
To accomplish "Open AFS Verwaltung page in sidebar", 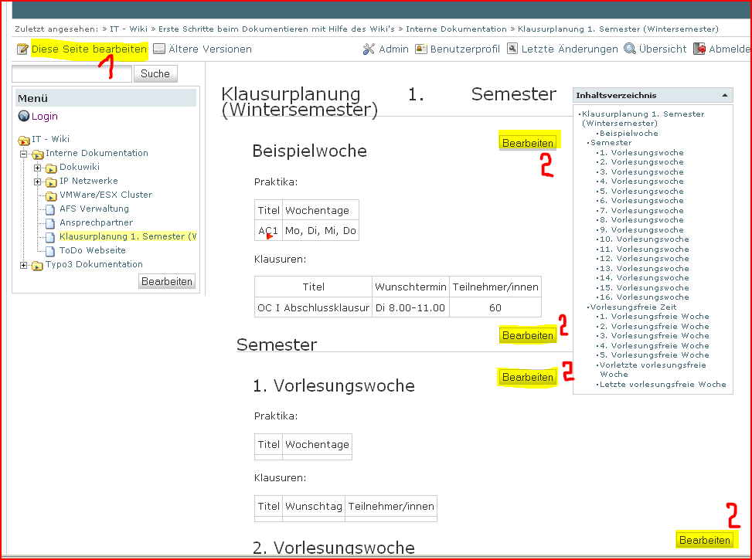I will point(94,209).
